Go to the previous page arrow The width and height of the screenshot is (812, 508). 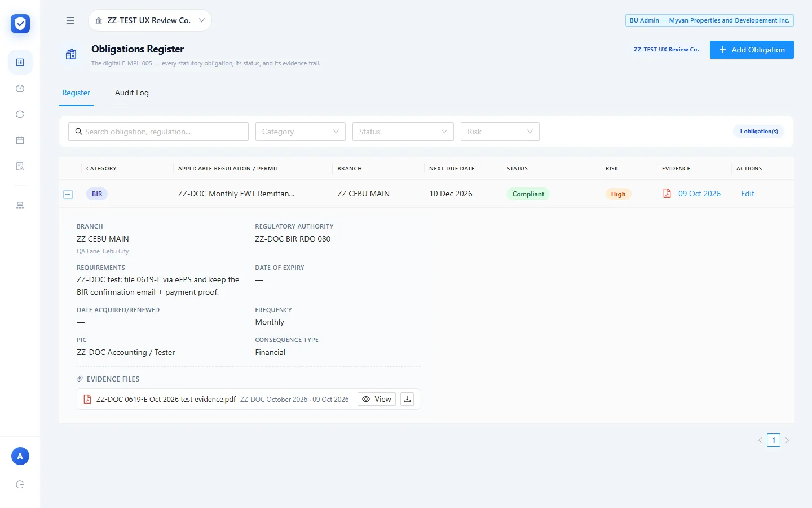[760, 440]
